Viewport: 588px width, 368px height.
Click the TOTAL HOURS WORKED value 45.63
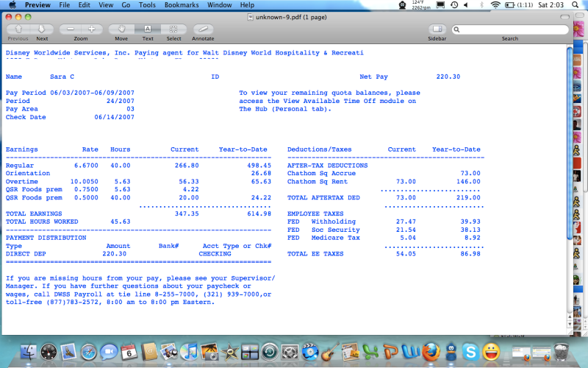(x=121, y=222)
